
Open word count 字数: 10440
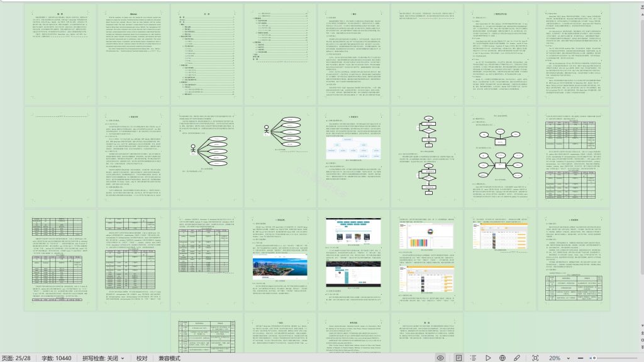pyautogui.click(x=56, y=358)
